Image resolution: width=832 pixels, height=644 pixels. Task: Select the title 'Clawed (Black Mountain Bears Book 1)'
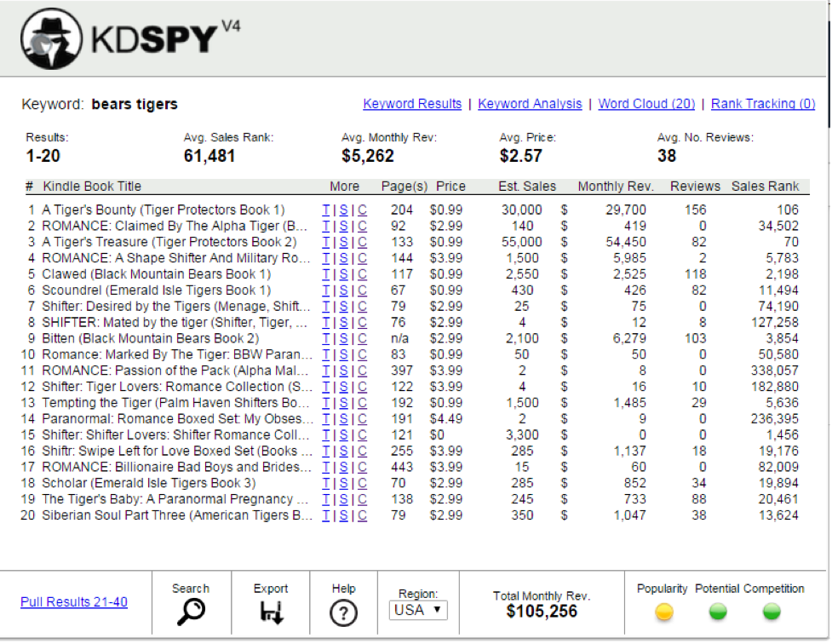coord(157,274)
